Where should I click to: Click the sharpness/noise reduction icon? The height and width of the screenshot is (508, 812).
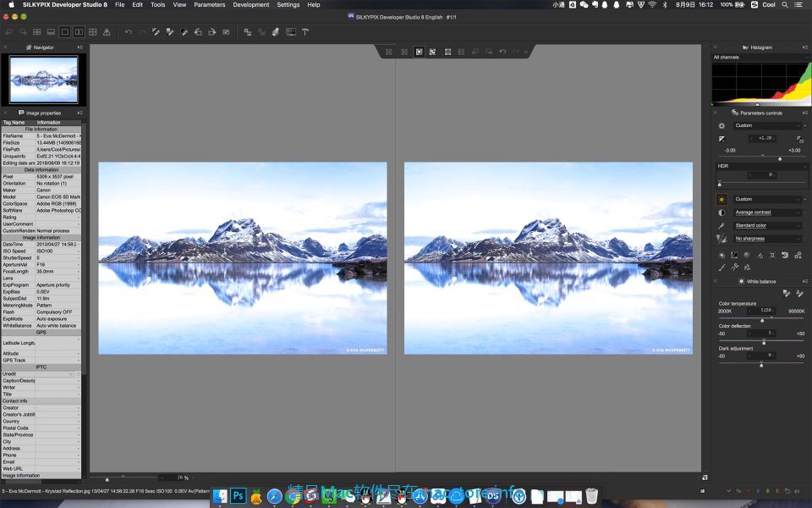click(x=721, y=239)
